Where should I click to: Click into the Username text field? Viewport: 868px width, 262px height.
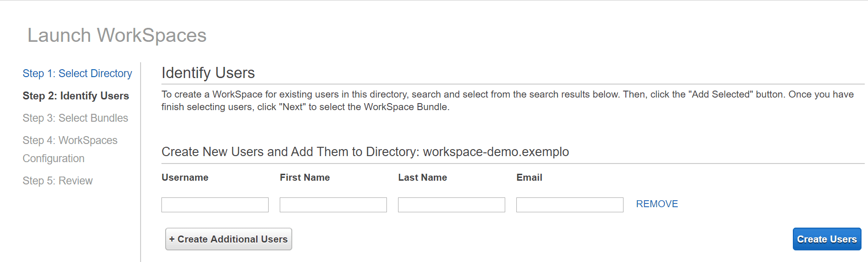pos(215,205)
